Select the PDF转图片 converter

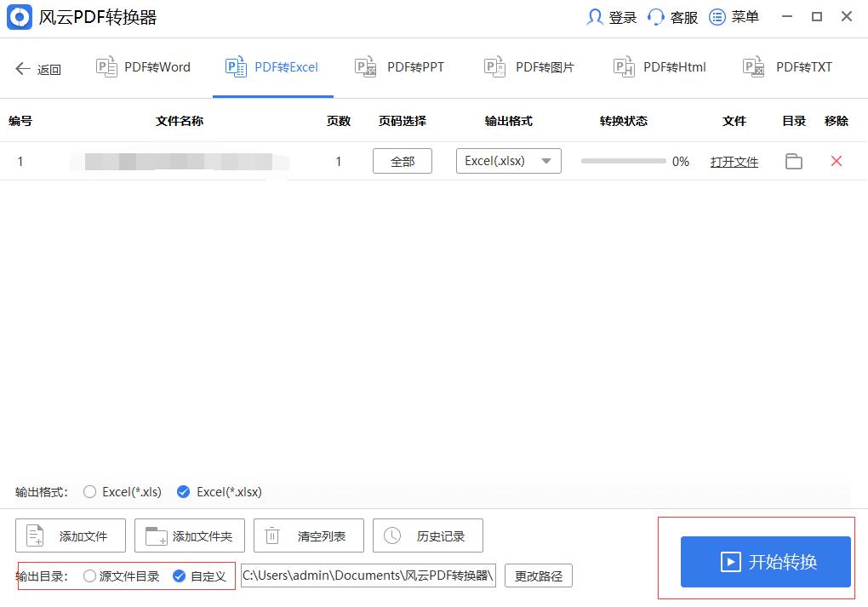click(x=529, y=66)
